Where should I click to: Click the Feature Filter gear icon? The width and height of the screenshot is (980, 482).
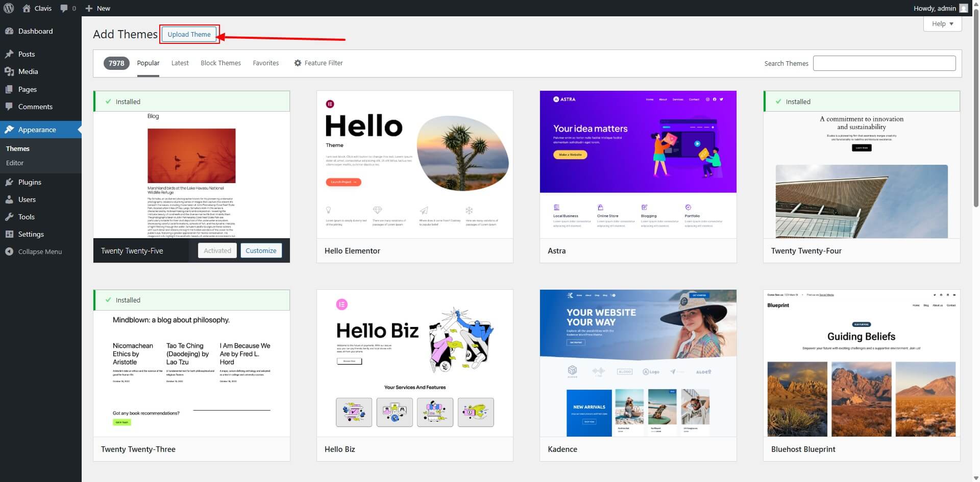point(298,63)
